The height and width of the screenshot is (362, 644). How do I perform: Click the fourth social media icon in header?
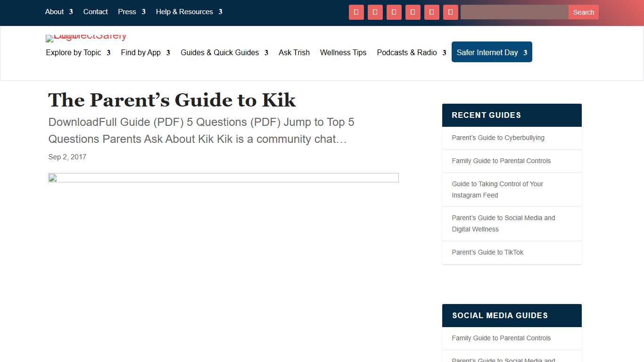pos(413,12)
